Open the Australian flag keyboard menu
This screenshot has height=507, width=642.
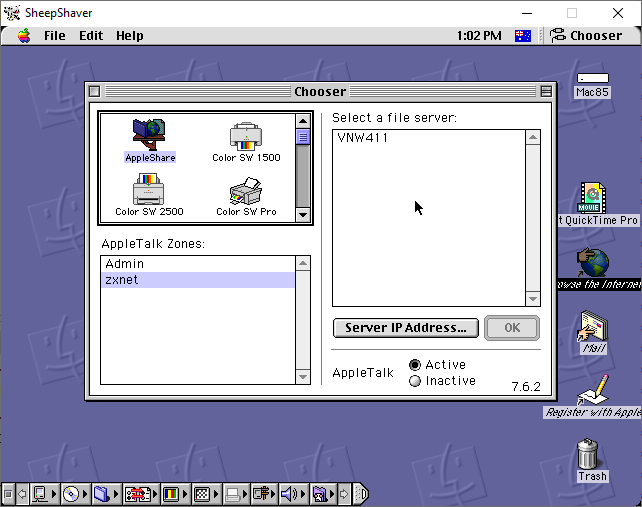pyautogui.click(x=523, y=36)
